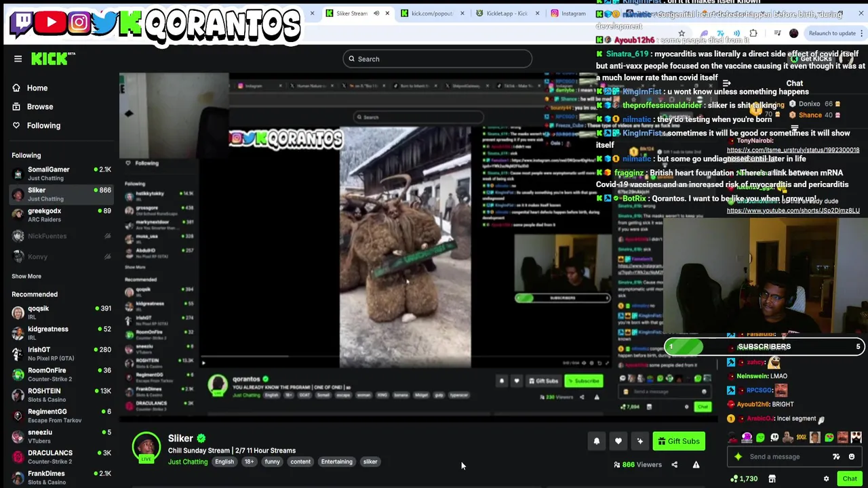Click the translate icon in the chat box

point(836,457)
